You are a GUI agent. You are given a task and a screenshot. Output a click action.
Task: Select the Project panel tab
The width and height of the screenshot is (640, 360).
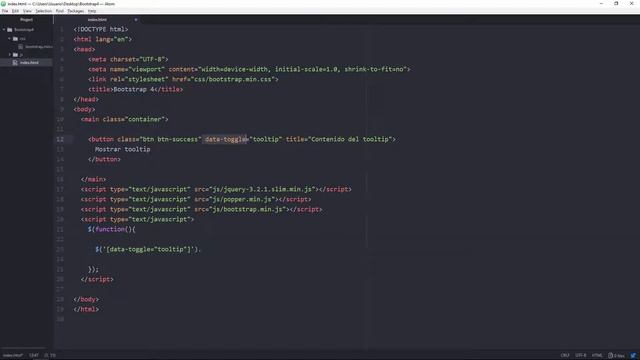27,20
